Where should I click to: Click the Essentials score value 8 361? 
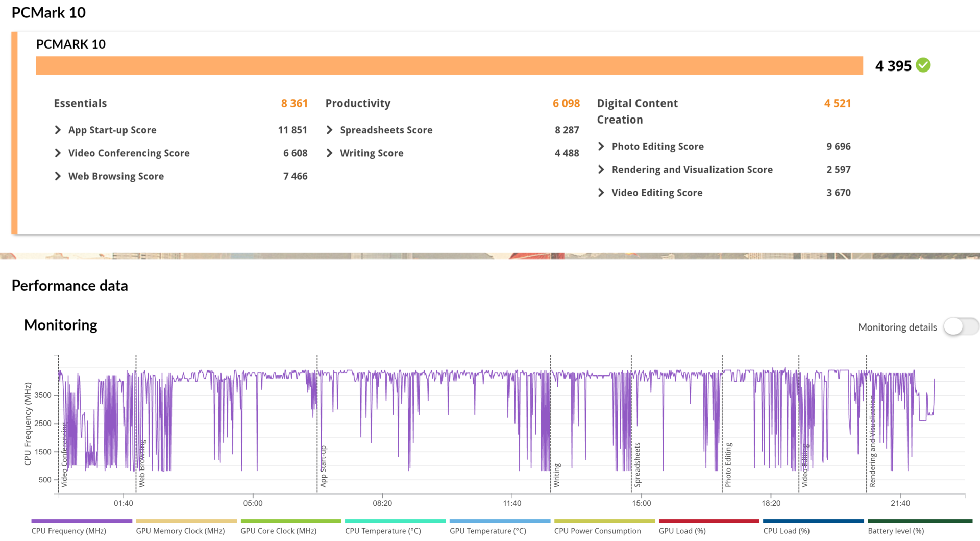click(295, 103)
